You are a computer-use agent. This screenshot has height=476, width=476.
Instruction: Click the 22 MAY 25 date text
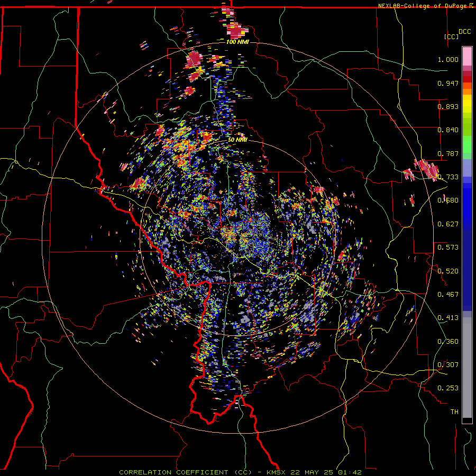(313, 472)
